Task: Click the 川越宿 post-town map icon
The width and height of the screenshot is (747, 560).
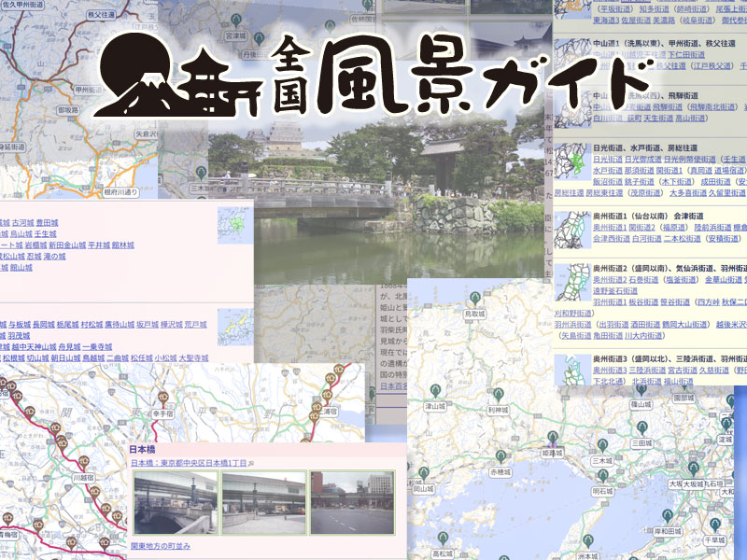Action: (x=82, y=459)
